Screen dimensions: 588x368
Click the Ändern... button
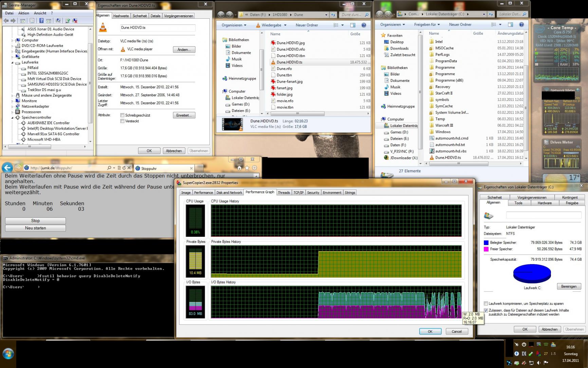tap(184, 50)
